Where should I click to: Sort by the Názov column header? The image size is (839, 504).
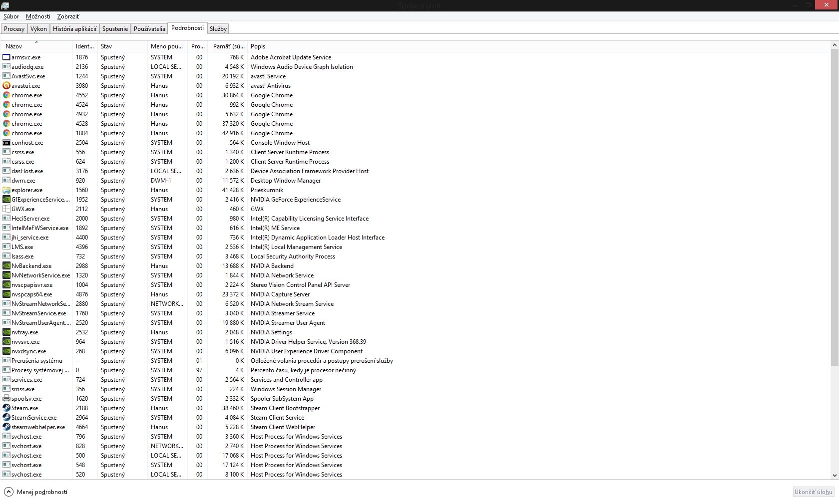click(36, 46)
